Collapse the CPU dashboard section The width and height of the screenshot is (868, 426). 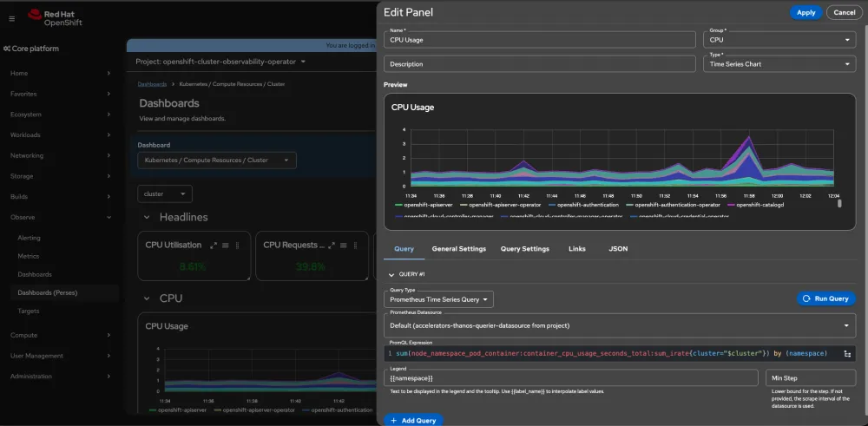click(x=147, y=298)
